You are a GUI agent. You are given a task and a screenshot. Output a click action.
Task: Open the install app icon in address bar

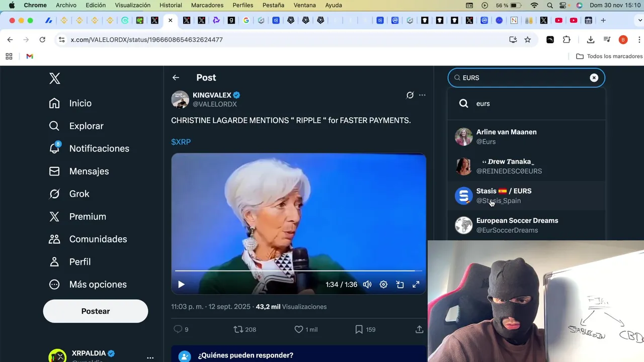(x=513, y=40)
